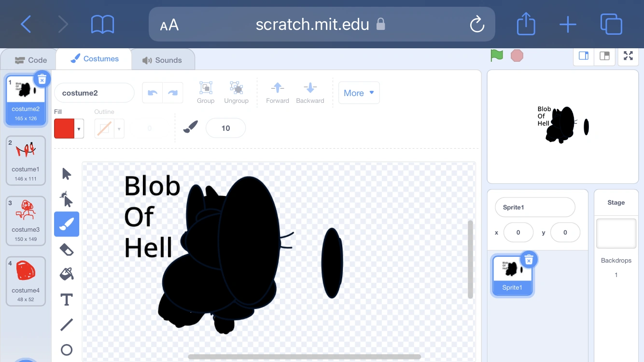This screenshot has width=644, height=362.
Task: Undo the last costume edit
Action: (x=153, y=93)
